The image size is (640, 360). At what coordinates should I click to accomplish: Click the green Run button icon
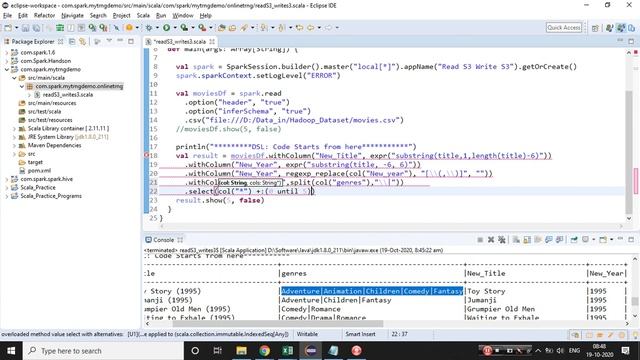coord(167,28)
